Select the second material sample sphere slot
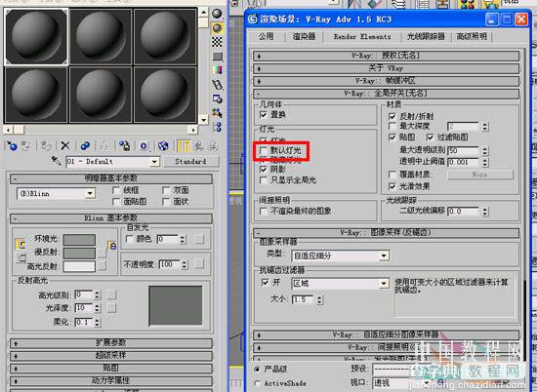Screen dimensions: 537x392 point(101,37)
